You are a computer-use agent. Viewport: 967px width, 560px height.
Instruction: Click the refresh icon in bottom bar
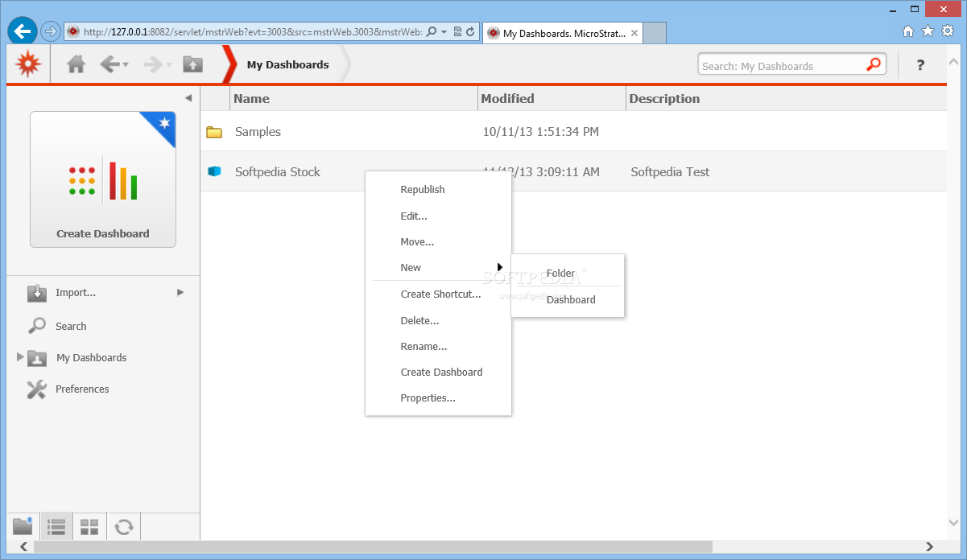point(123,527)
